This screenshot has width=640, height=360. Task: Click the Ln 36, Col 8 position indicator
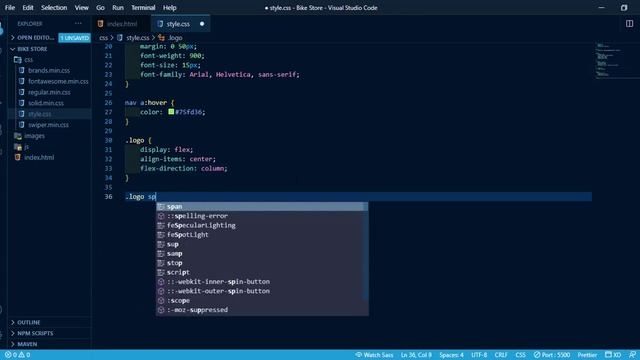[416, 355]
